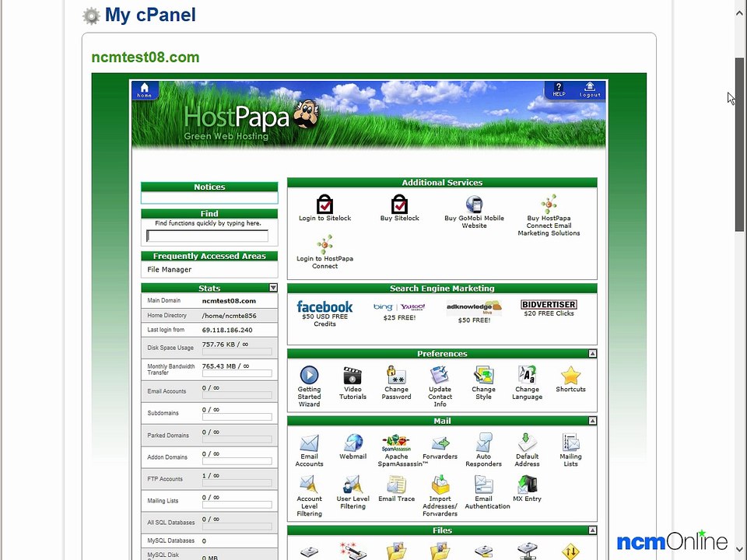Collapse the Stats panel arrow
747x560 pixels.
click(273, 288)
